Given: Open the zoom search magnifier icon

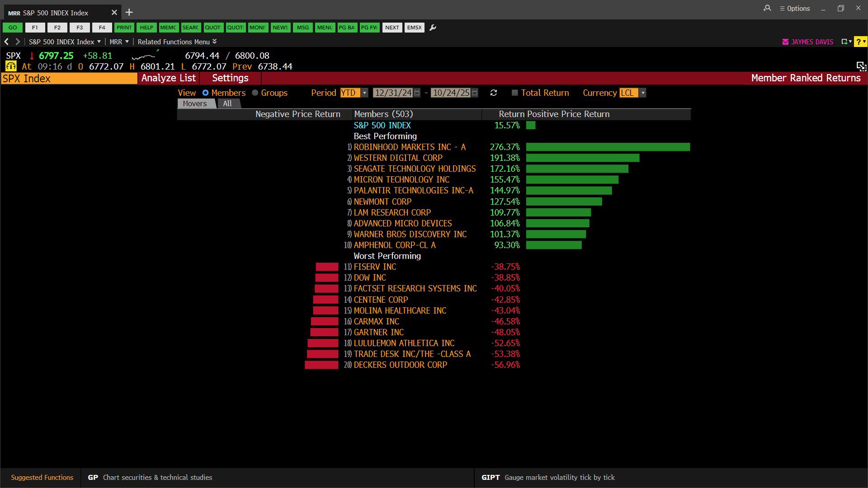Looking at the screenshot, I should 767,8.
